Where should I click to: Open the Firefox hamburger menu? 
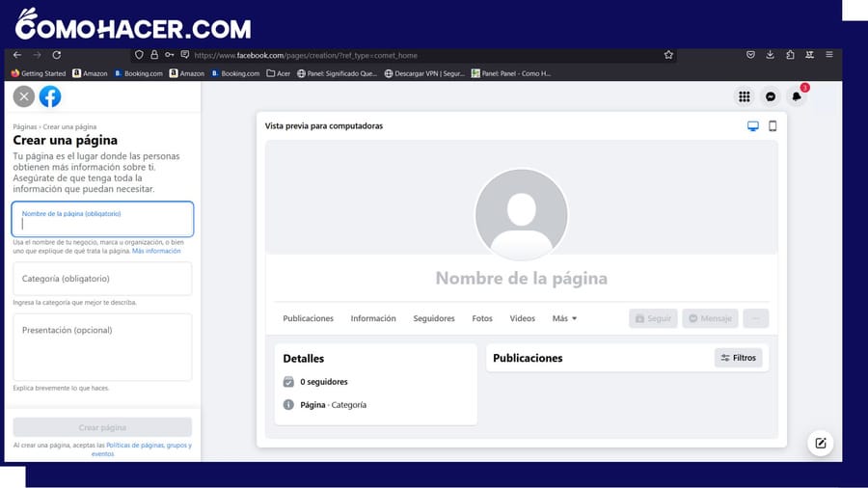click(829, 55)
